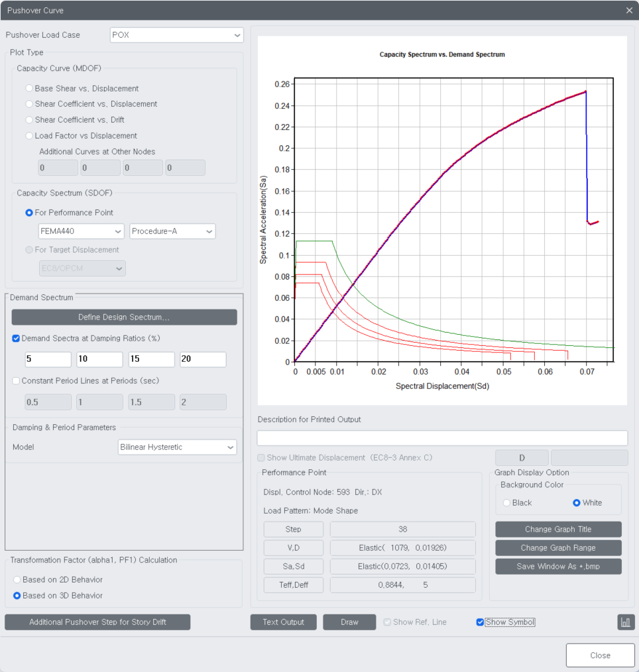Image resolution: width=639 pixels, height=672 pixels.
Task: Click the damping ratio field showing 10
Action: tap(100, 359)
